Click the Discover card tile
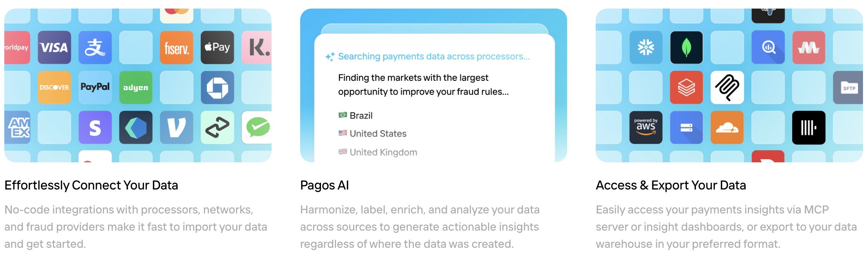The width and height of the screenshot is (868, 261). [x=54, y=87]
